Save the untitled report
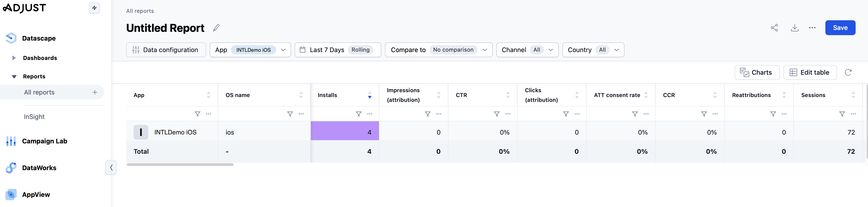 click(840, 28)
